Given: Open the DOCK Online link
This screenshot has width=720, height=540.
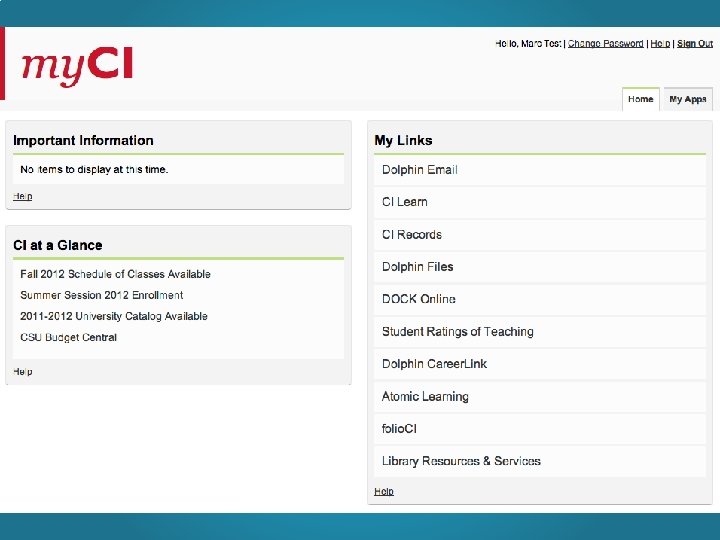Looking at the screenshot, I should coord(540,299).
